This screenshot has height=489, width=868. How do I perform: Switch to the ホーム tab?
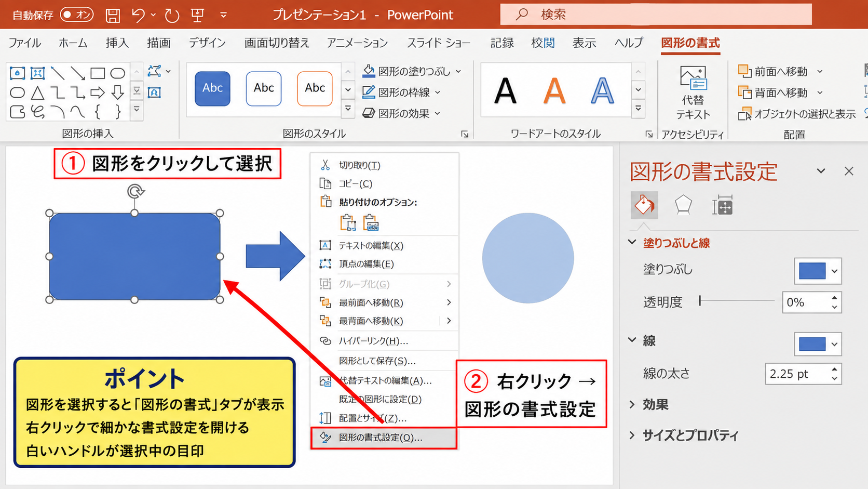[x=73, y=43]
